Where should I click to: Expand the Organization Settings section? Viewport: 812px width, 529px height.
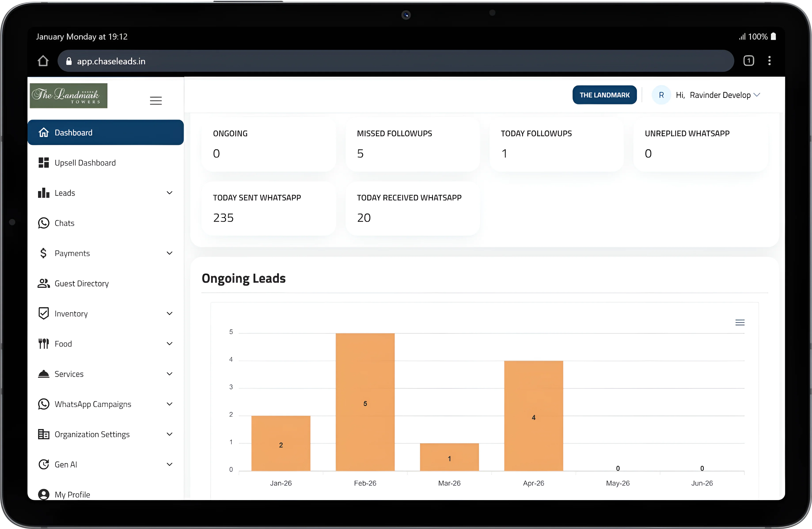170,434
